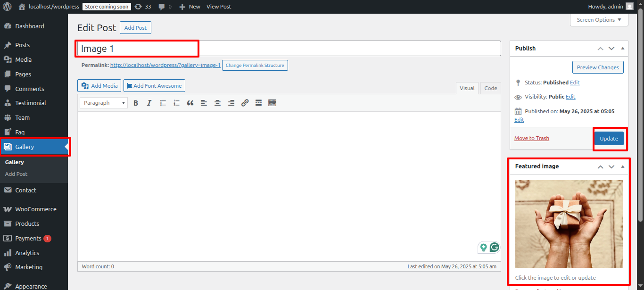Click inside the empty editor content area
Viewport: 644px width, 290px height.
point(289,186)
